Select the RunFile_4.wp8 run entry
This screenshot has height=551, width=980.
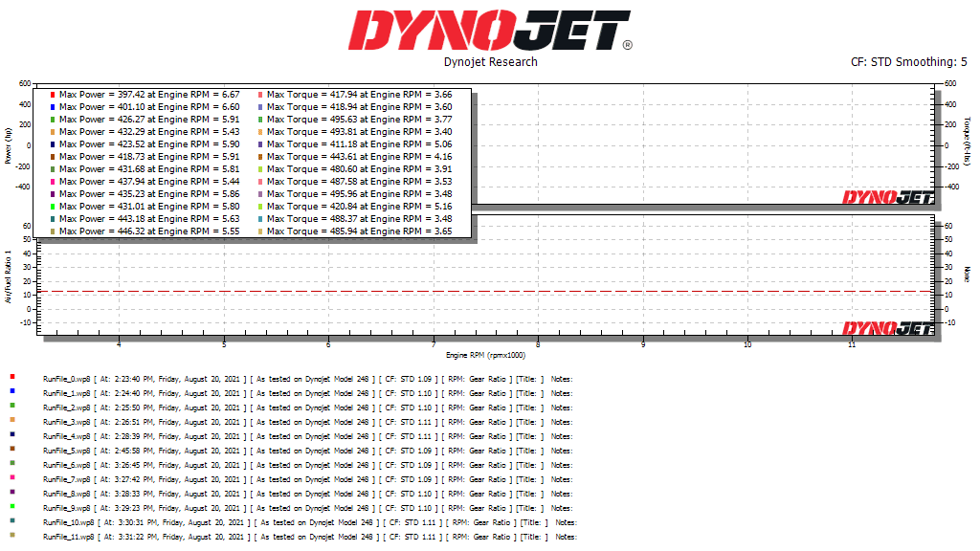pos(307,436)
